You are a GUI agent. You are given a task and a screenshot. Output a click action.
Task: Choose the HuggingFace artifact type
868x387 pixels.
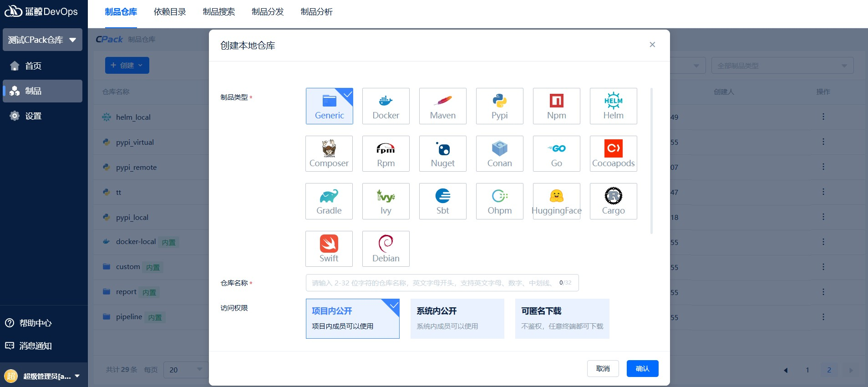pos(556,201)
